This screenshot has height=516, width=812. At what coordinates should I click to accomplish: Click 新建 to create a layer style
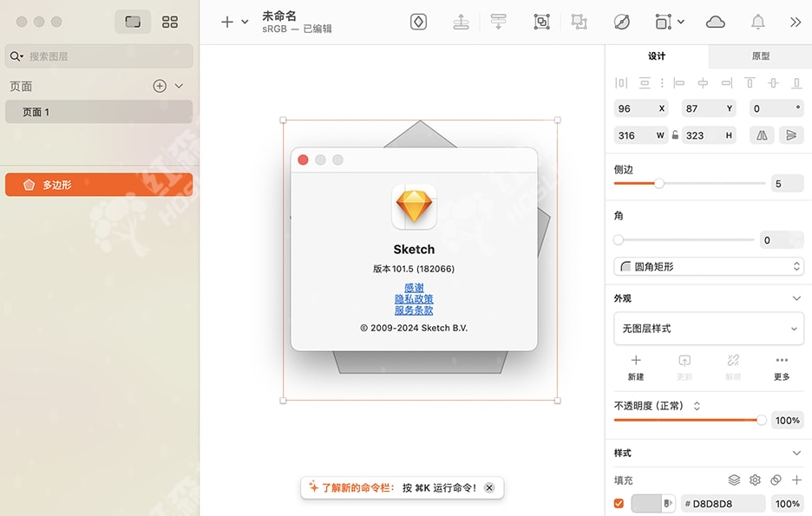tap(636, 368)
